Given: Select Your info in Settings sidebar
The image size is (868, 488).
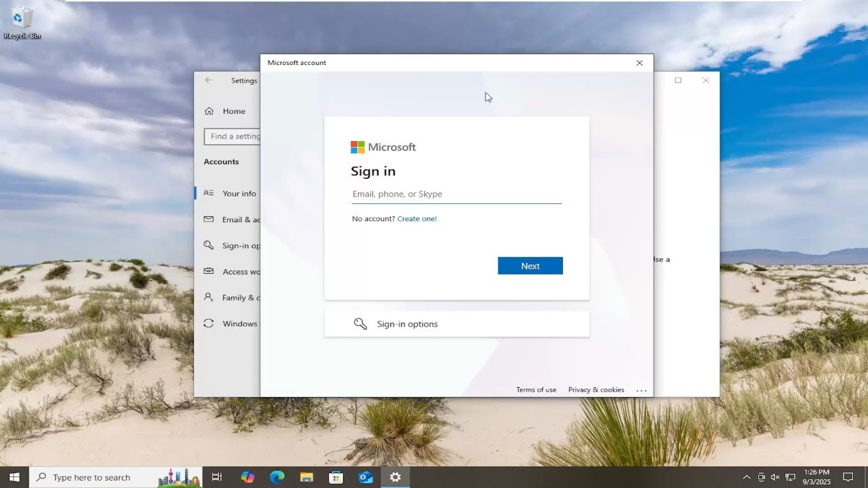Looking at the screenshot, I should click(228, 193).
